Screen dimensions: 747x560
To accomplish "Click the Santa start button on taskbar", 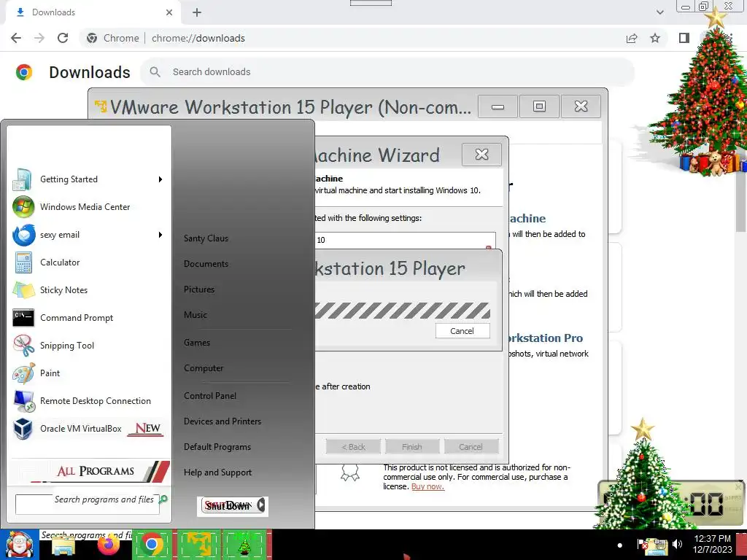I will point(18,544).
